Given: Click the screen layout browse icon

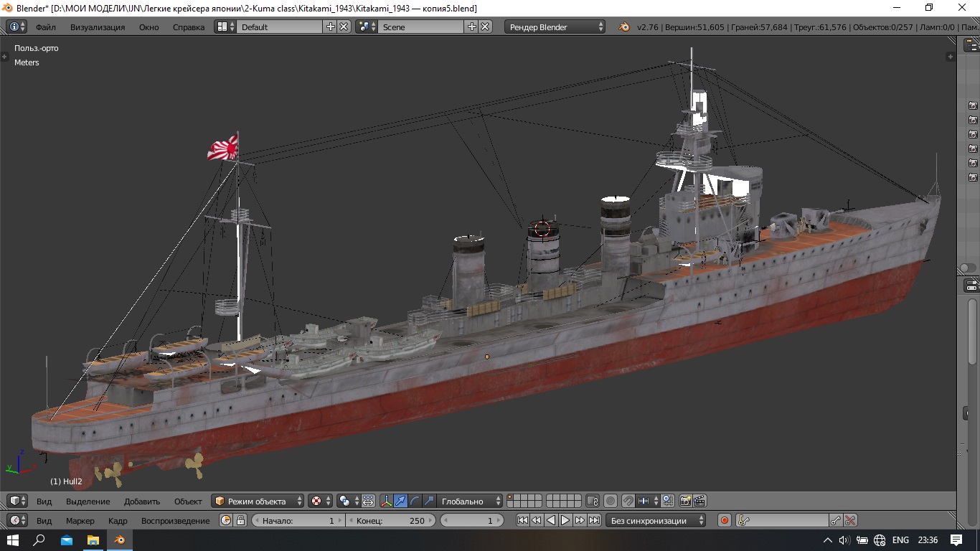Looking at the screenshot, I should tap(225, 27).
